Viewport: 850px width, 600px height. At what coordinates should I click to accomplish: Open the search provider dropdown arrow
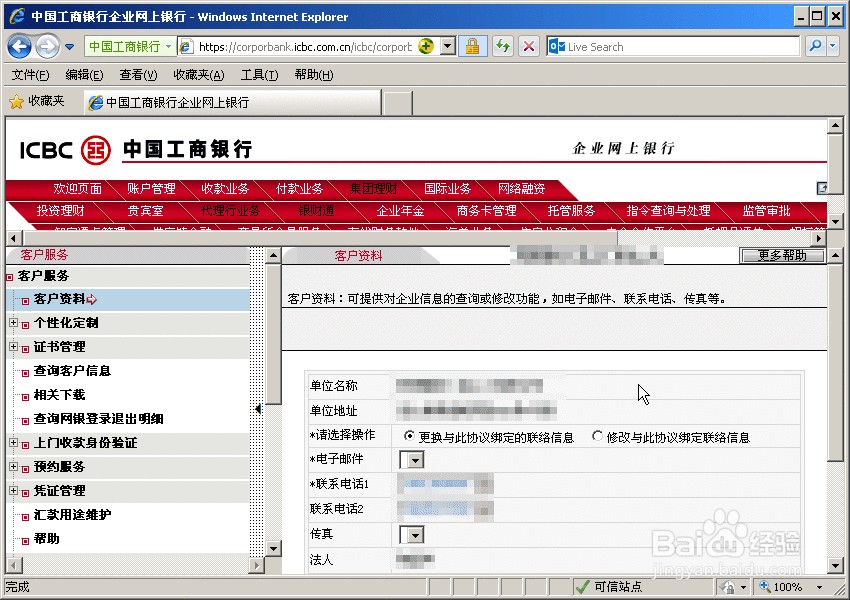833,47
